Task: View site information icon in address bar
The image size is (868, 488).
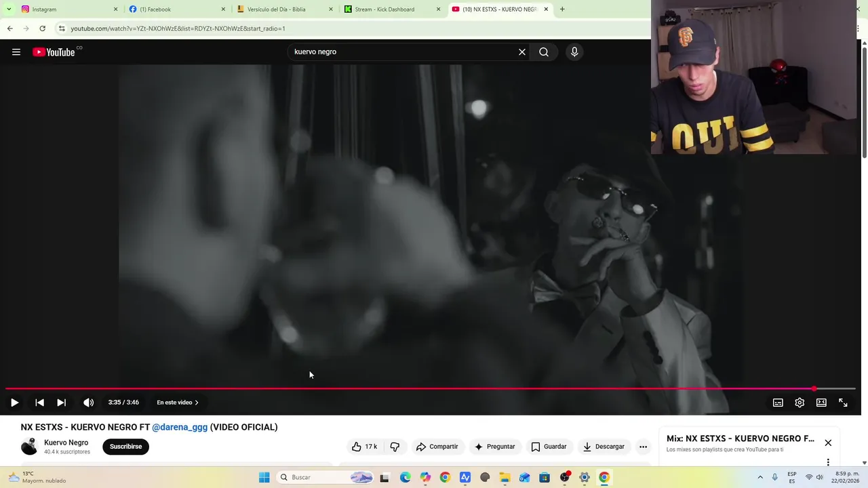Action: (x=62, y=28)
